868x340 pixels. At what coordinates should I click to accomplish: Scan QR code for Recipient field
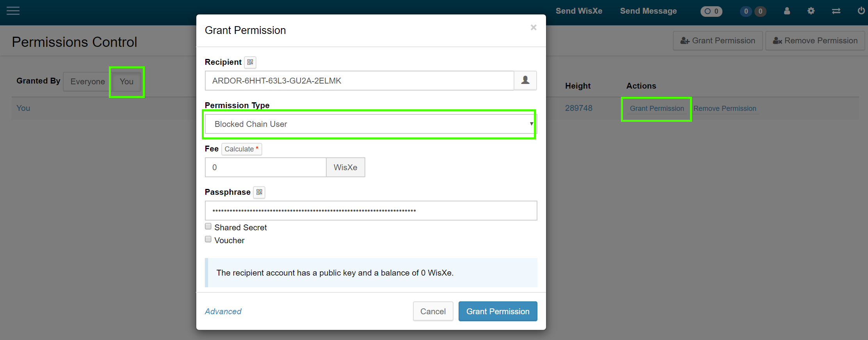tap(250, 62)
